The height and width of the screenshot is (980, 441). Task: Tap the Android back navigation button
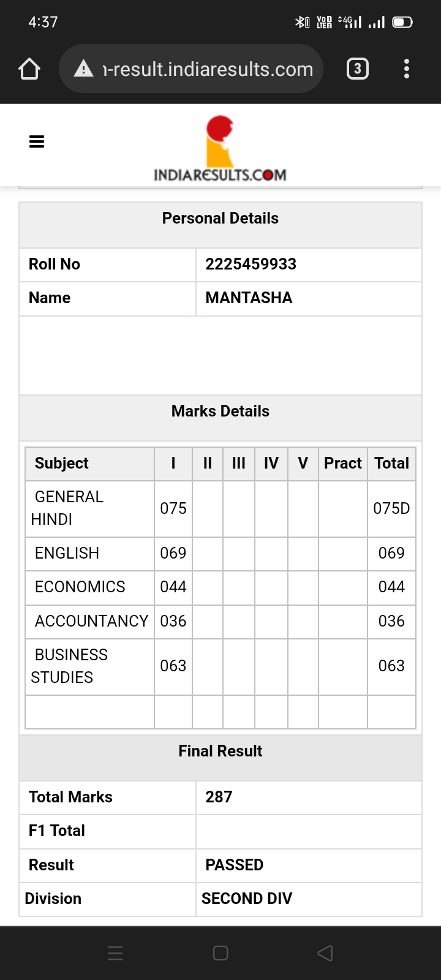325,952
